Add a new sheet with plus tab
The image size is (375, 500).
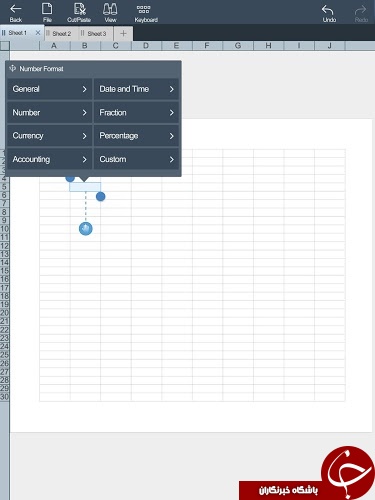click(x=123, y=33)
